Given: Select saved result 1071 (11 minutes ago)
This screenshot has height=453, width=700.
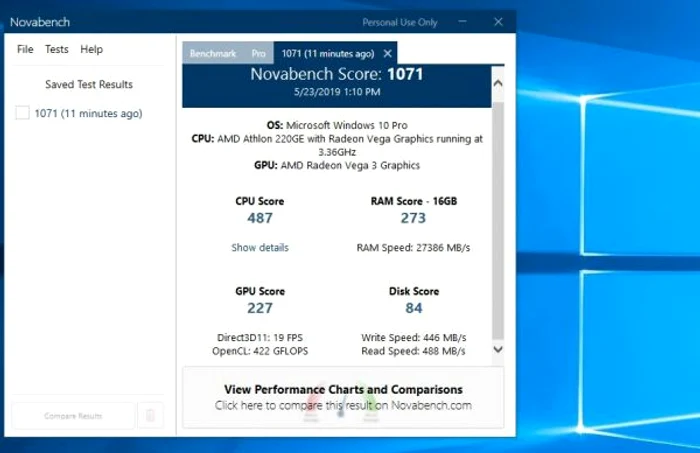Looking at the screenshot, I should (88, 113).
